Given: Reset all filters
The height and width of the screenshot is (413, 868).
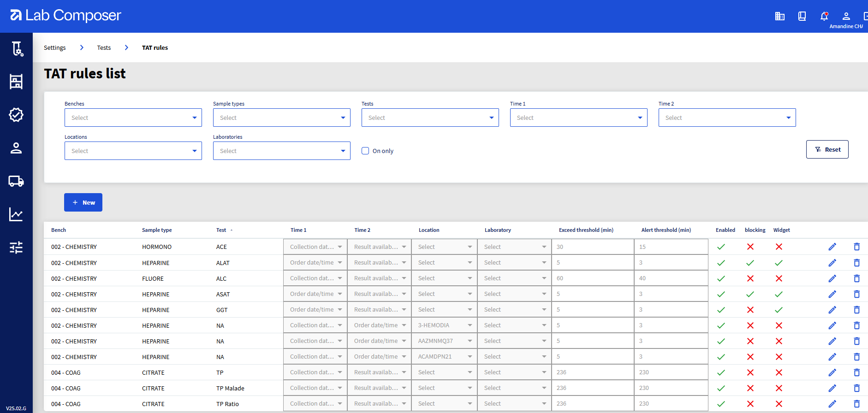Looking at the screenshot, I should pos(827,149).
